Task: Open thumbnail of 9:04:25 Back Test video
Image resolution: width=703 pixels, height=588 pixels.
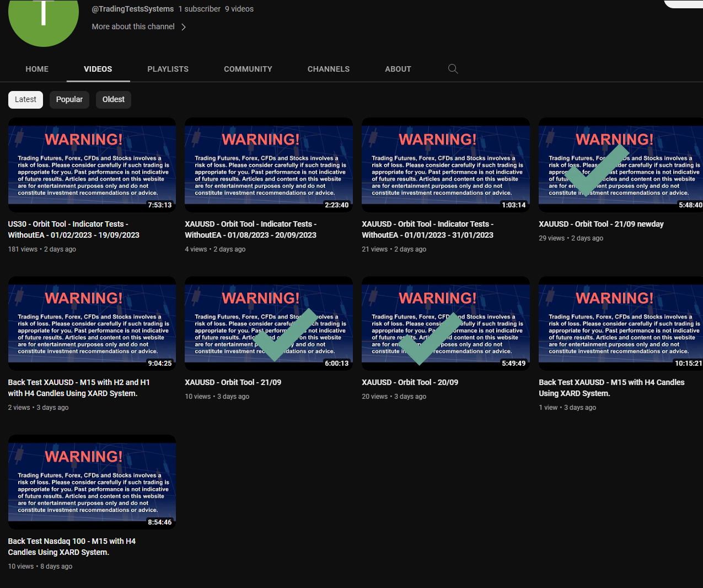Action: tap(92, 323)
